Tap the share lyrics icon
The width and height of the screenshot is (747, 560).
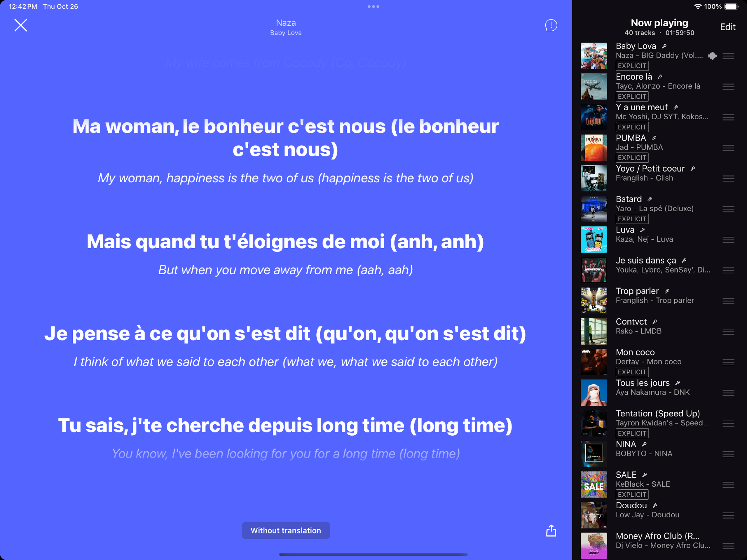click(x=551, y=531)
